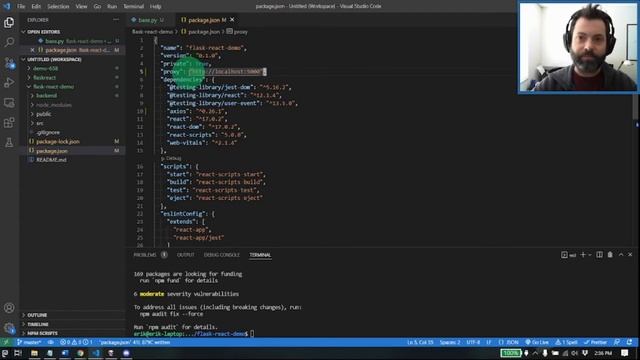Open the Testing flask icon view

coord(9,142)
